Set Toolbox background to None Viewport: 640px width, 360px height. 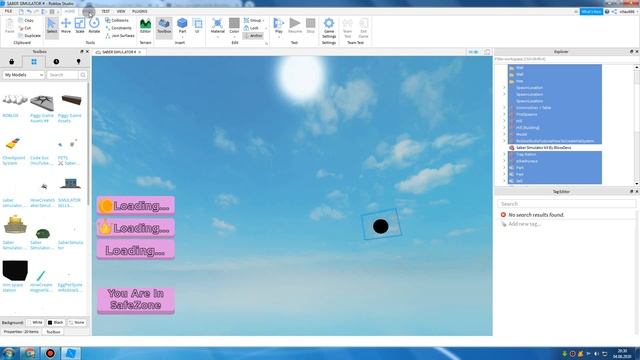click(77, 322)
